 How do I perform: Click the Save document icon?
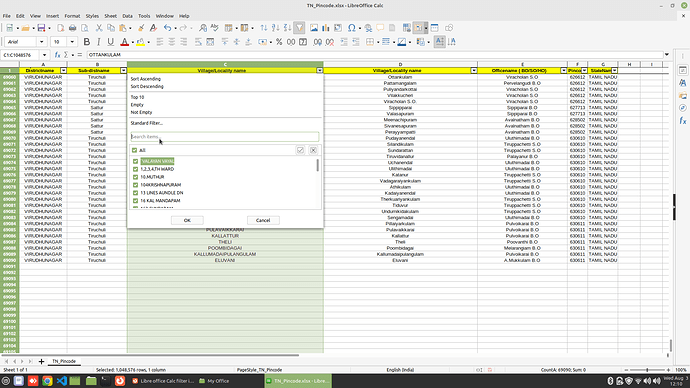(x=41, y=28)
